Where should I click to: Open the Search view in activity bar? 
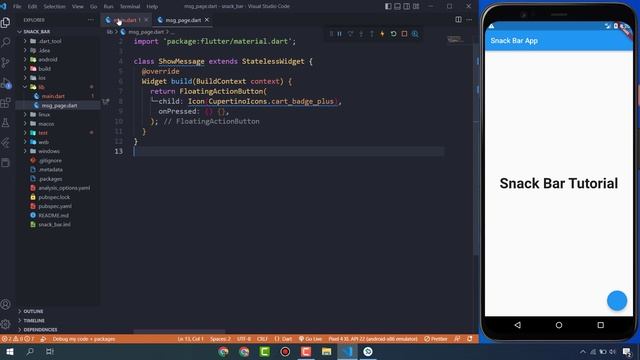click(x=6, y=42)
